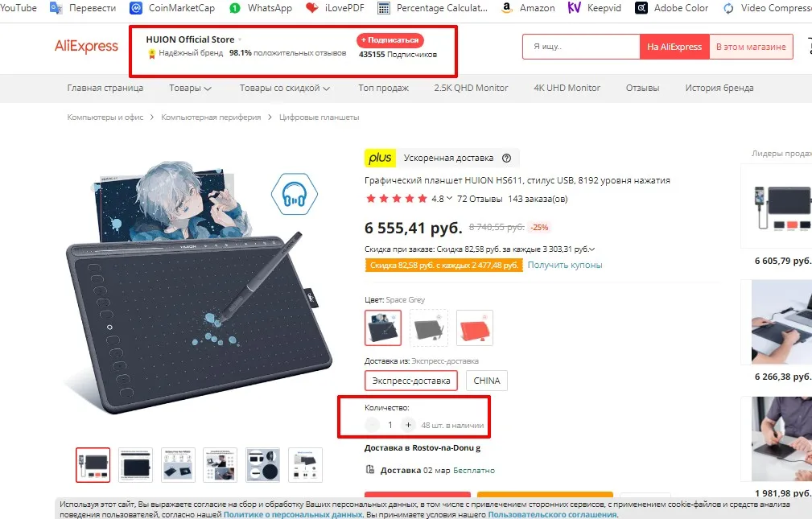Open the WhatsApp bookmark
Viewport: 812px width, 519px height.
pyautogui.click(x=261, y=8)
